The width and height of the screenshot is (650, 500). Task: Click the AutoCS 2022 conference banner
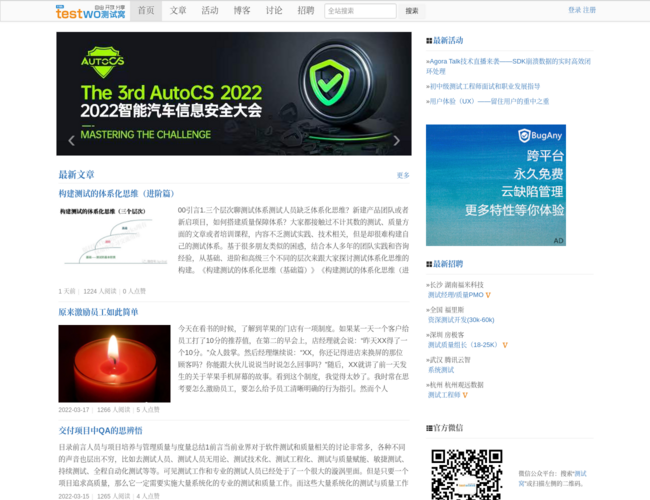coord(233,93)
